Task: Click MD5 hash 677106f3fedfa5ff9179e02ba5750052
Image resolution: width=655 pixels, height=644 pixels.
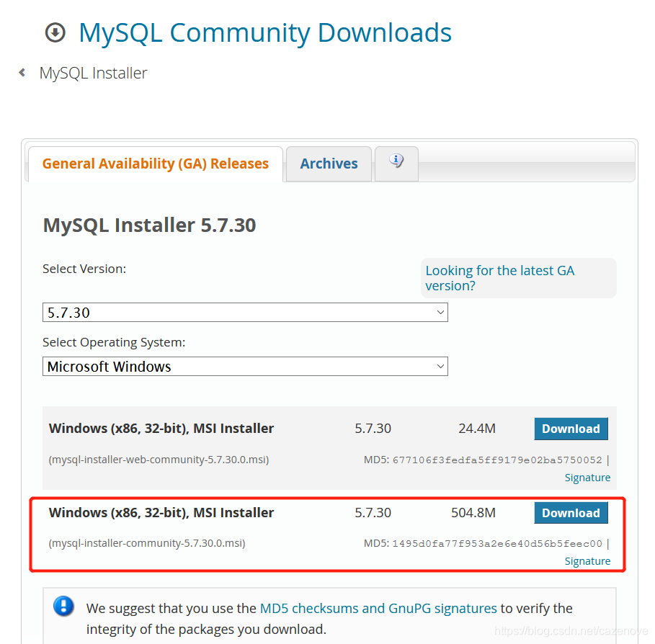Action: coord(497,460)
